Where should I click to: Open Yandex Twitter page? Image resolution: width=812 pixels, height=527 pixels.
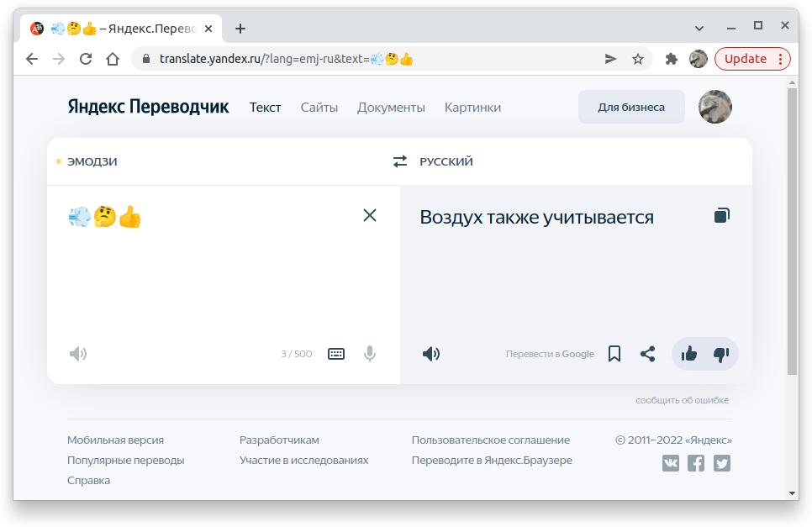(722, 463)
